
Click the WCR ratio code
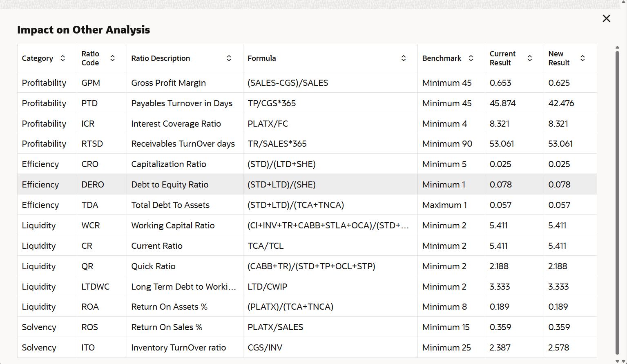click(91, 226)
